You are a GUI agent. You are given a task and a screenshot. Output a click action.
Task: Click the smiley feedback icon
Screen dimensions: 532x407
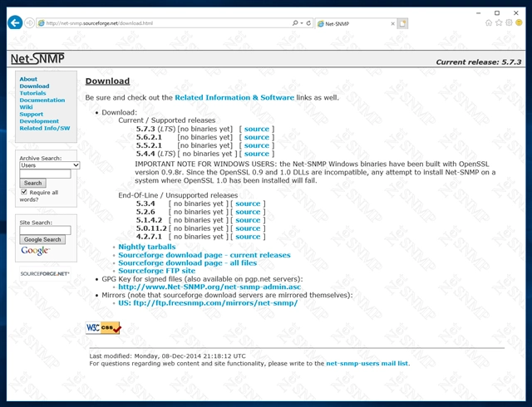pos(519,22)
